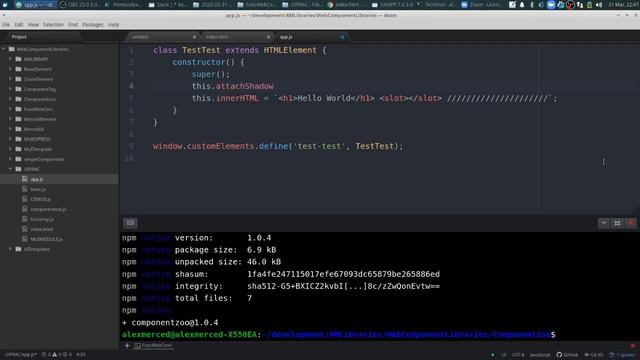The image size is (640, 360).
Task: Open the Edit menu
Action: 19,25
